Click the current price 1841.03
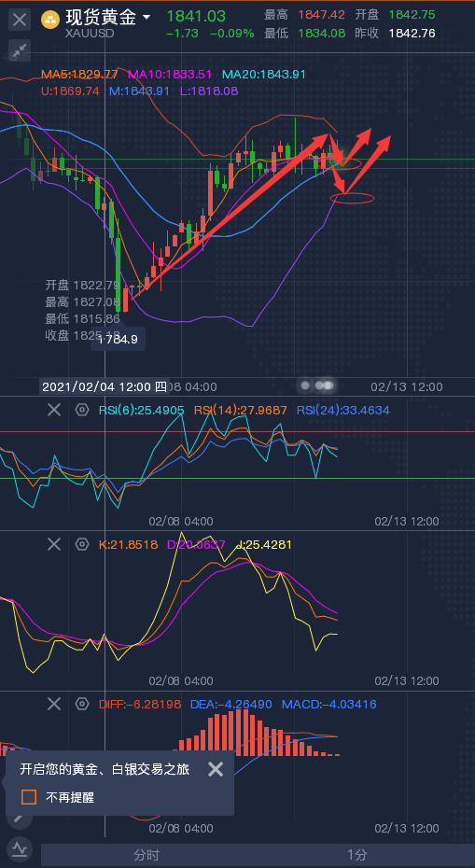Image resolution: width=475 pixels, height=868 pixels. [196, 16]
